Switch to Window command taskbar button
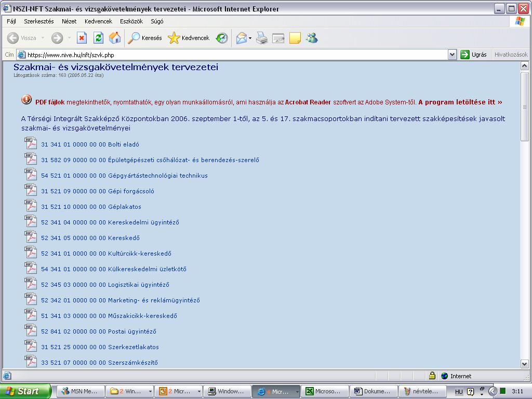The image size is (532, 399). (228, 391)
